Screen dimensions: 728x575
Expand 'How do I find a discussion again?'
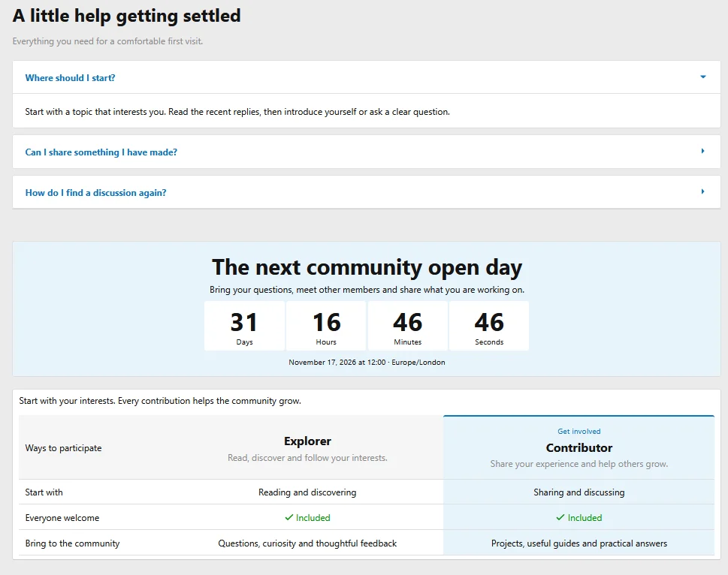pos(367,192)
